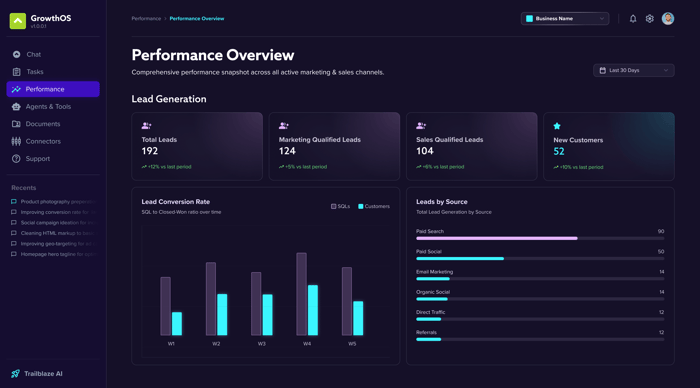
Task: Click the Performance Overview breadcrumb
Action: 197,19
